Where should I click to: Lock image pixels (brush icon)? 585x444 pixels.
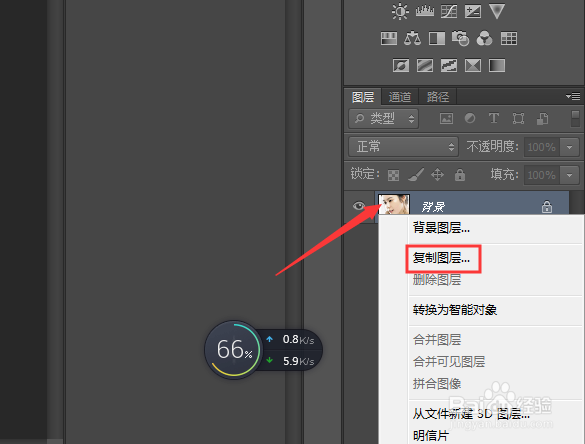click(415, 175)
